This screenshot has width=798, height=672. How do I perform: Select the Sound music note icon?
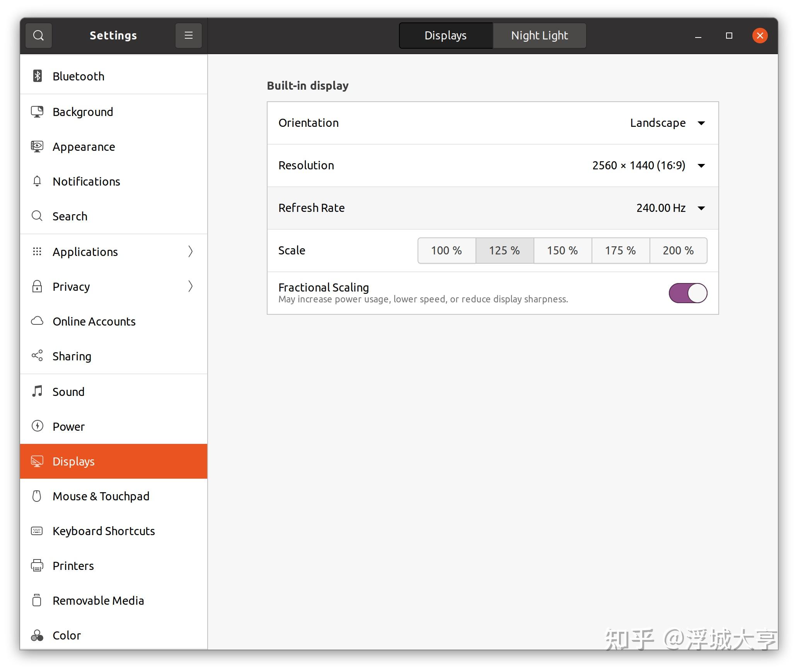37,391
